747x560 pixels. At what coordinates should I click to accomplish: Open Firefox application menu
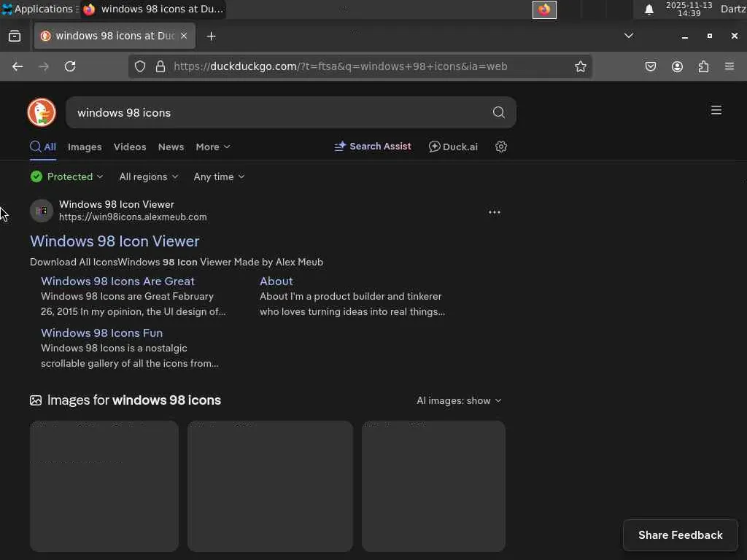[x=729, y=66]
